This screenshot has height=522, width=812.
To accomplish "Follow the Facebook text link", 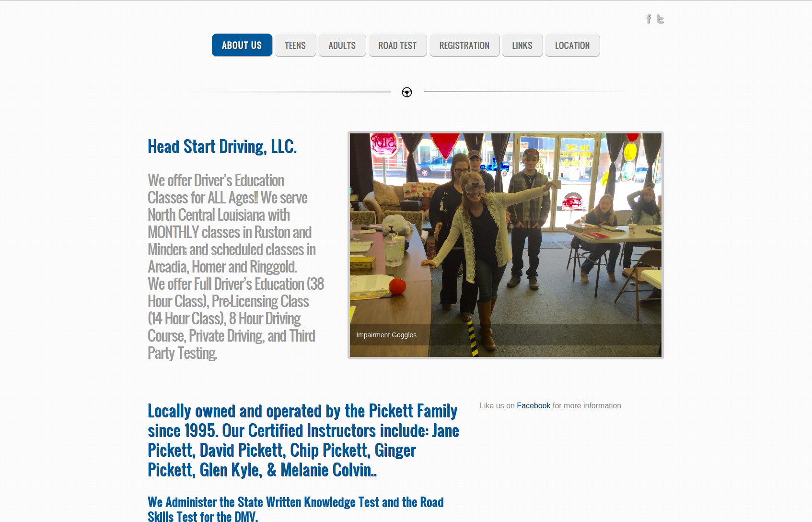I will [x=534, y=405].
